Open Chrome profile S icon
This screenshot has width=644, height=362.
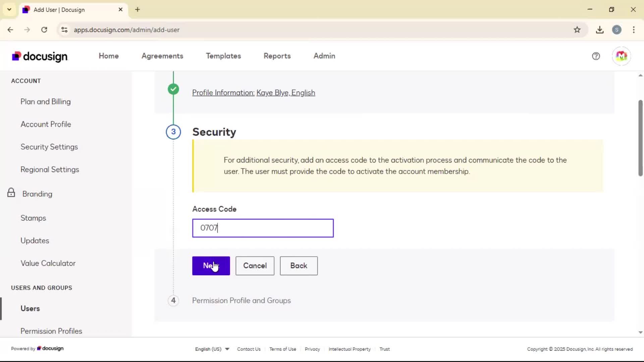coord(616,30)
